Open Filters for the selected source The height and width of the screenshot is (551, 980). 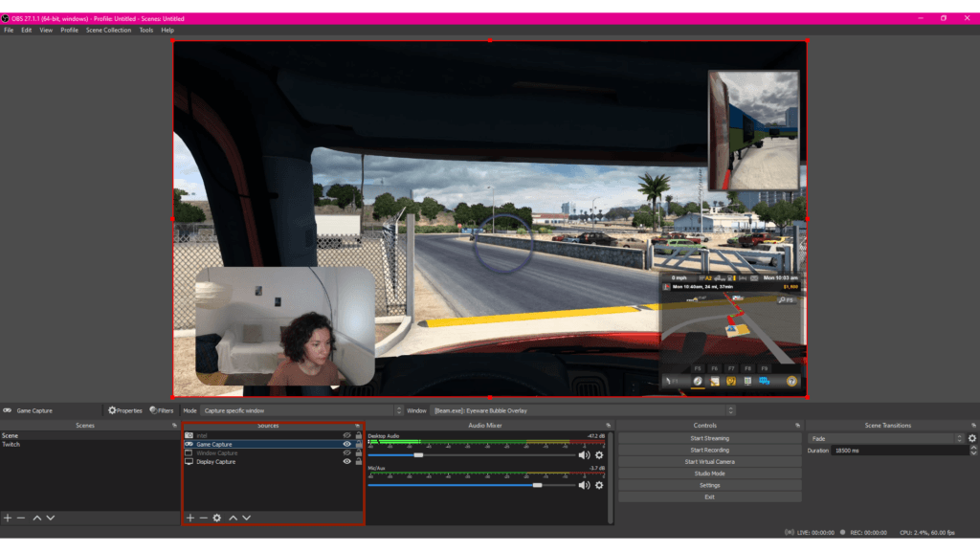click(161, 410)
